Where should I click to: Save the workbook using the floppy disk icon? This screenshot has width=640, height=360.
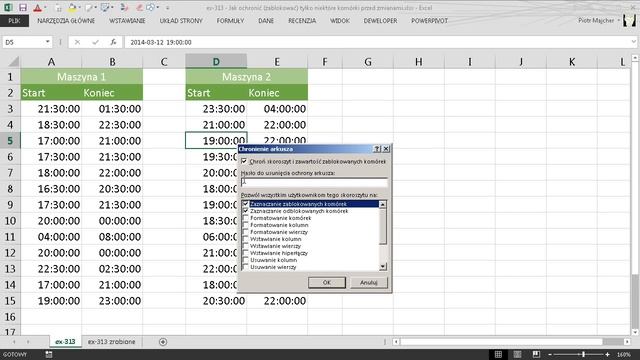(x=23, y=7)
